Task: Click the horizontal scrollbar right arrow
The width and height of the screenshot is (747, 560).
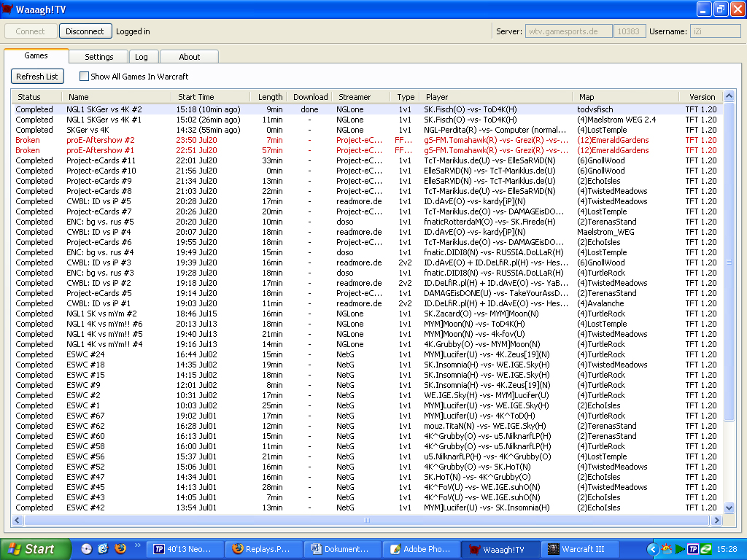Action: pyautogui.click(x=716, y=521)
